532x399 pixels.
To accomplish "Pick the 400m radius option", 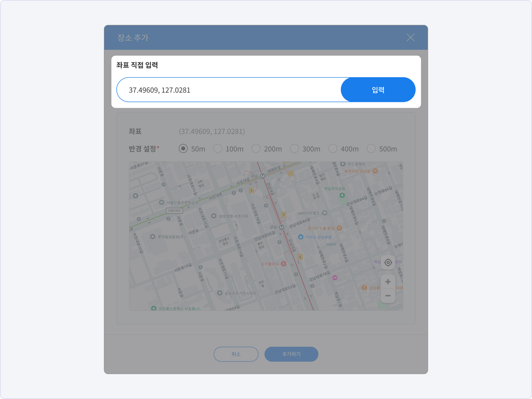I will [x=333, y=149].
